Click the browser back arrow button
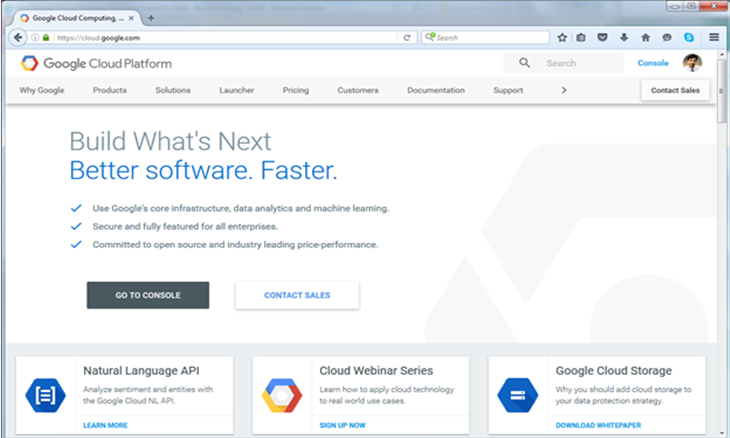Screen dimensions: 730x438 18,37
